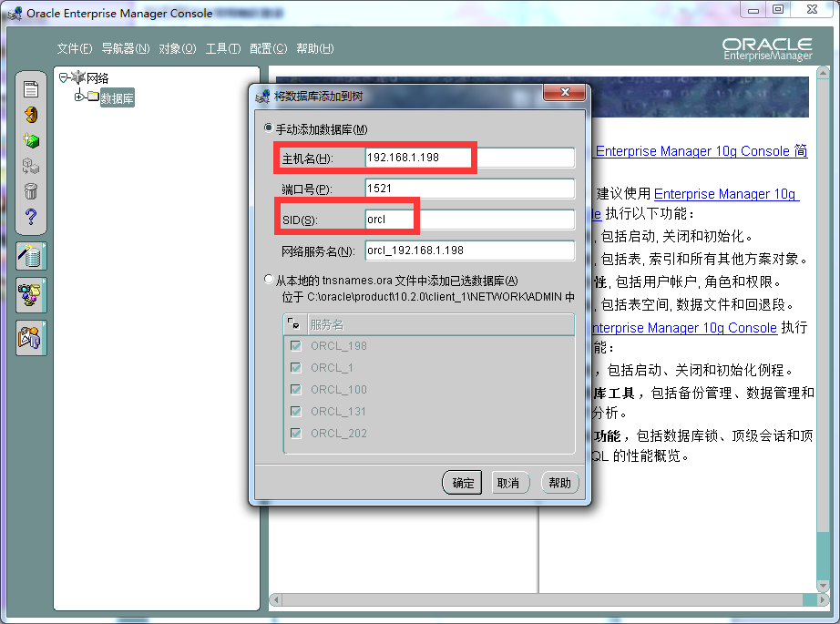Click the SID input field
The width and height of the screenshot is (840, 624).
(x=470, y=220)
